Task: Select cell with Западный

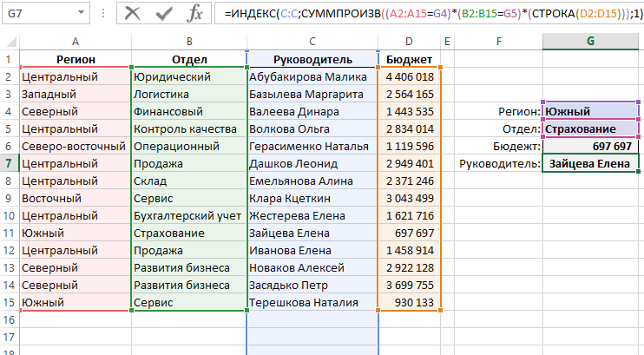Action: click(76, 94)
